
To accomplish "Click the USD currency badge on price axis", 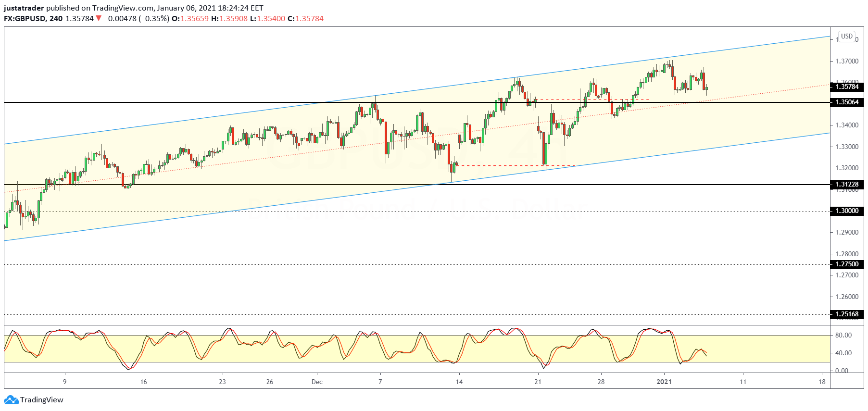I will (847, 36).
